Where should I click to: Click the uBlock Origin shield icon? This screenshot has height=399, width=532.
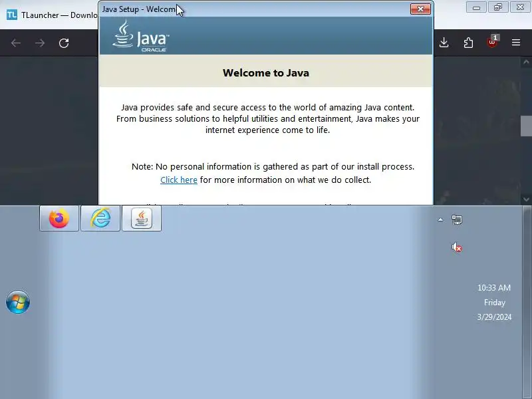click(492, 42)
